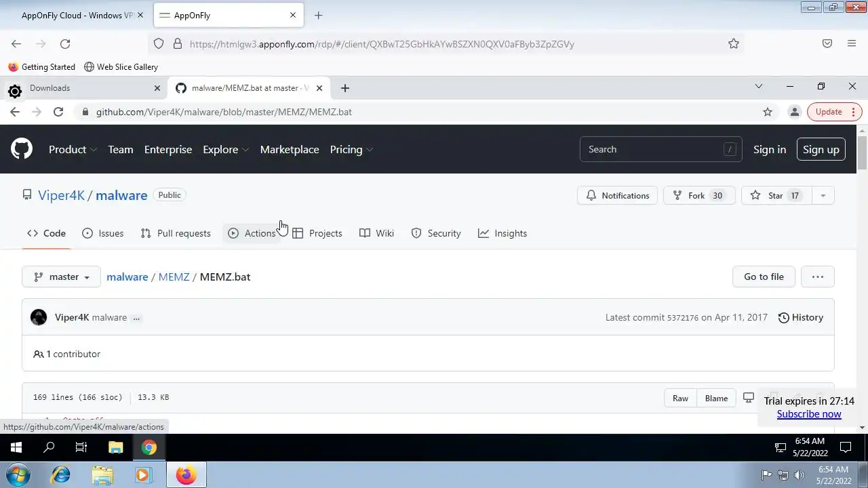The width and height of the screenshot is (868, 488).
Task: Click the volume speaker tray icon
Action: point(800,475)
